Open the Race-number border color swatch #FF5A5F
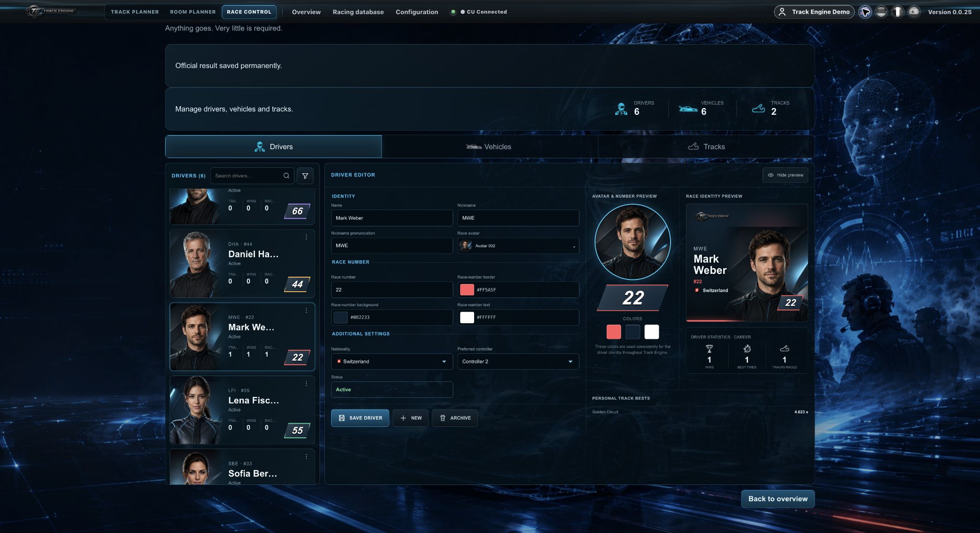Screen dimensions: 980x533 [x=467, y=289]
